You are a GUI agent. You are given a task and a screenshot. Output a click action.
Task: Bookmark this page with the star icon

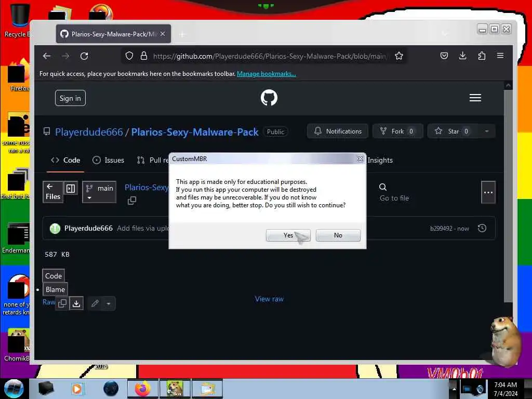click(399, 56)
